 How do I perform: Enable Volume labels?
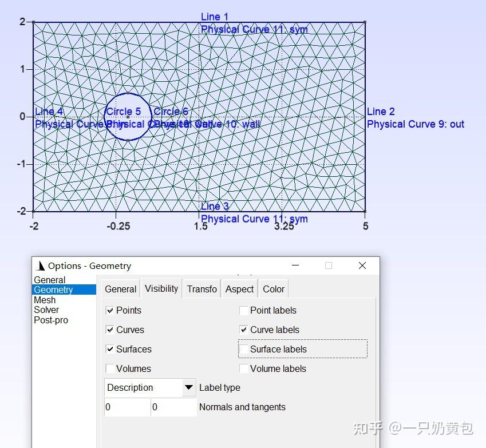(244, 368)
